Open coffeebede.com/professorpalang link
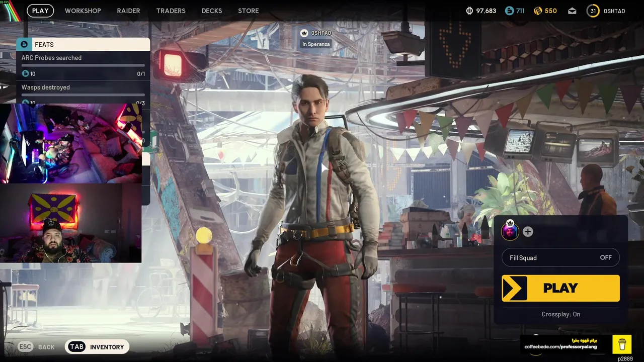Viewport: 644px width, 362px height. (560, 347)
